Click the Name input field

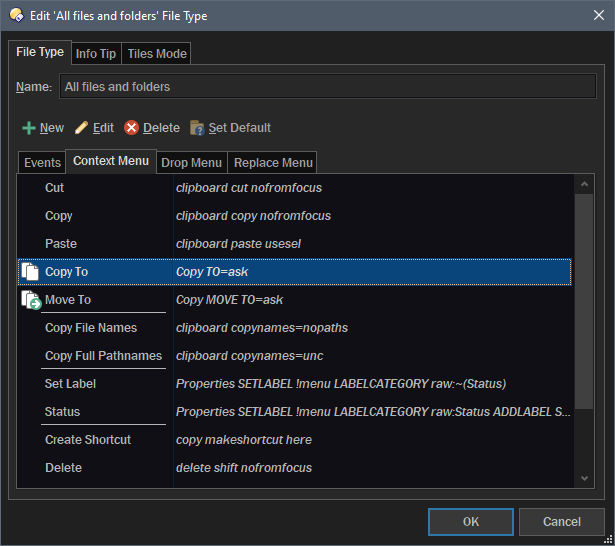(327, 87)
